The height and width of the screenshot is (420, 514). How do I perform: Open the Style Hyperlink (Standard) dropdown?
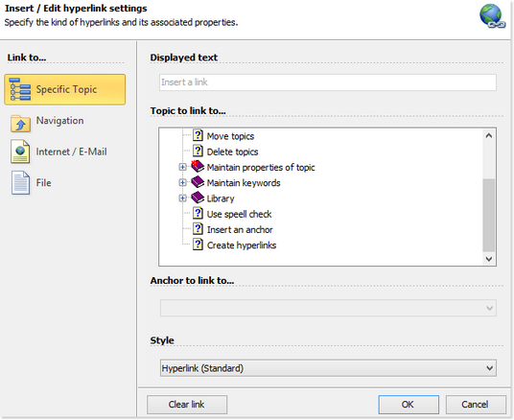point(328,368)
